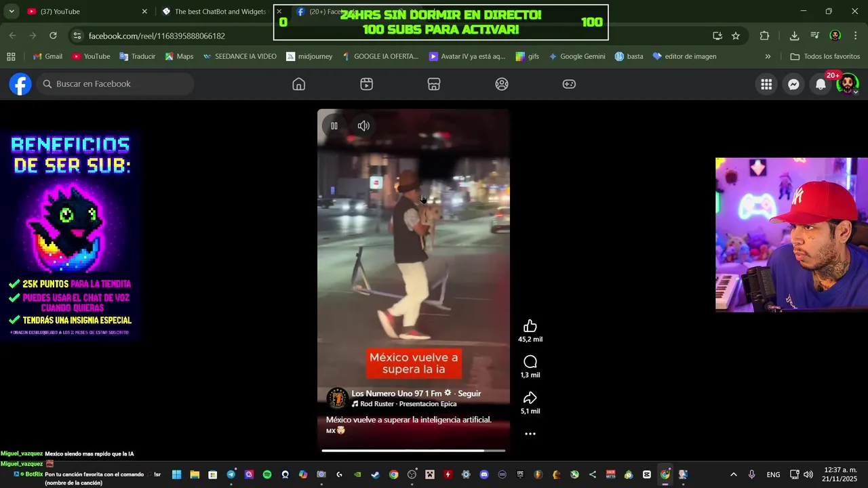This screenshot has height=488, width=868.
Task: Open the Facebook menu grid icon
Action: [766, 84]
